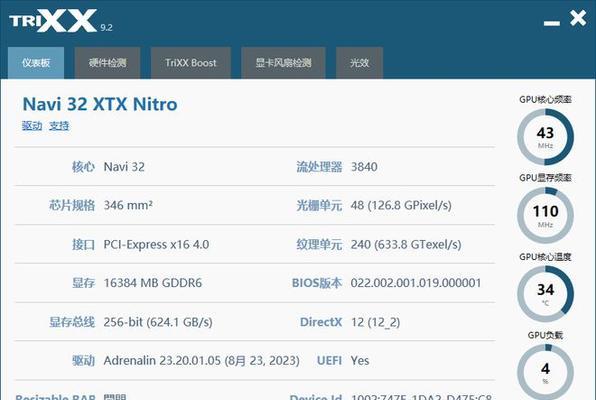Select the BIOS version value 022.002.001.019.000001
The width and height of the screenshot is (596, 400).
(x=416, y=283)
